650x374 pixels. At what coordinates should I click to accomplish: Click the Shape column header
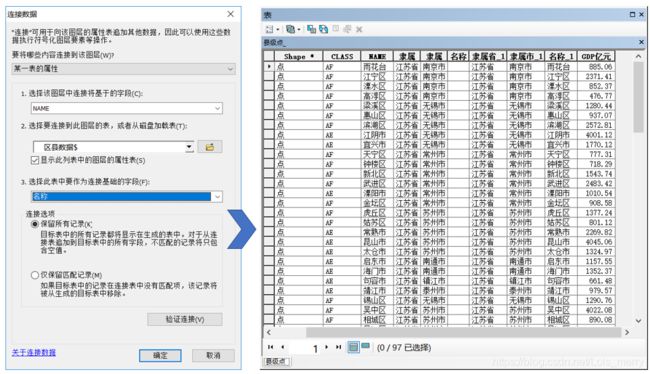click(x=298, y=56)
